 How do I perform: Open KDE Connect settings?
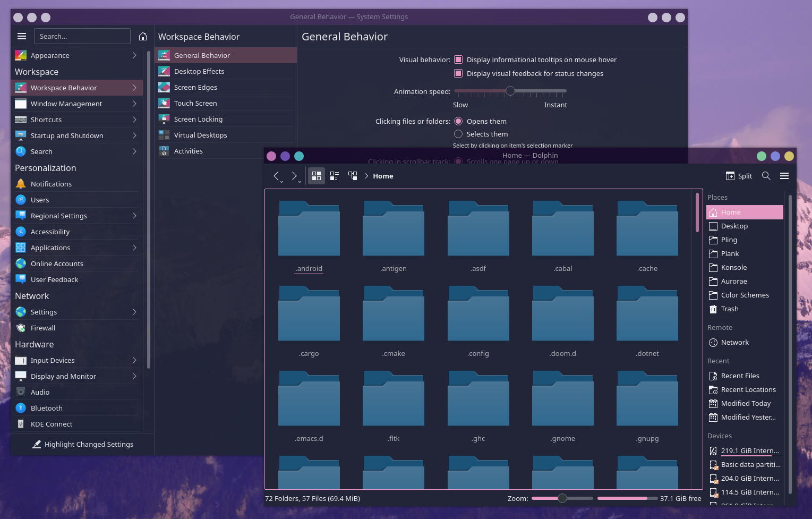[77, 424]
